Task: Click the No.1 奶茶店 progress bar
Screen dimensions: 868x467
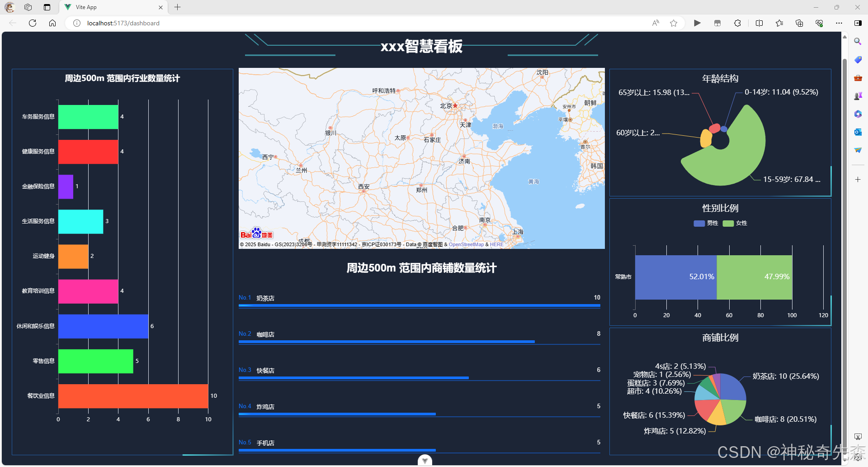Action: point(420,306)
